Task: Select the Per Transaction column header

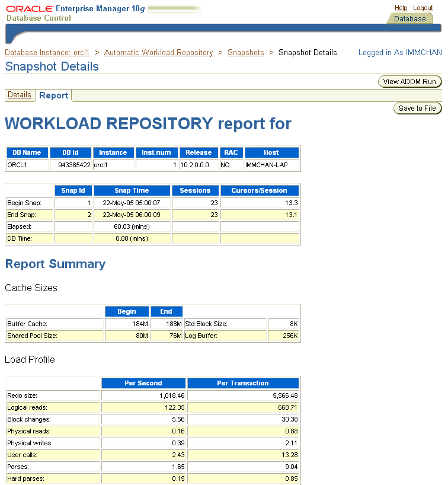Action: pyautogui.click(x=243, y=383)
